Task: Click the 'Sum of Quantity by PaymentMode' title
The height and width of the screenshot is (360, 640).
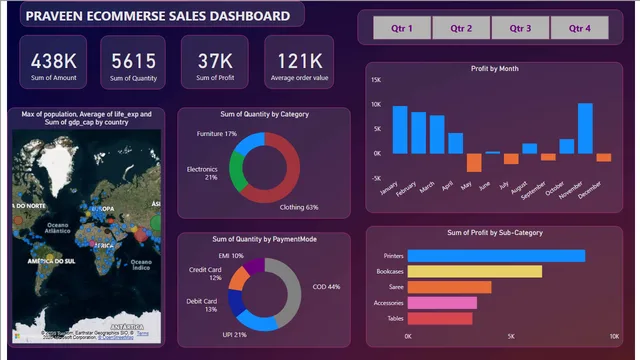Action: 264,239
